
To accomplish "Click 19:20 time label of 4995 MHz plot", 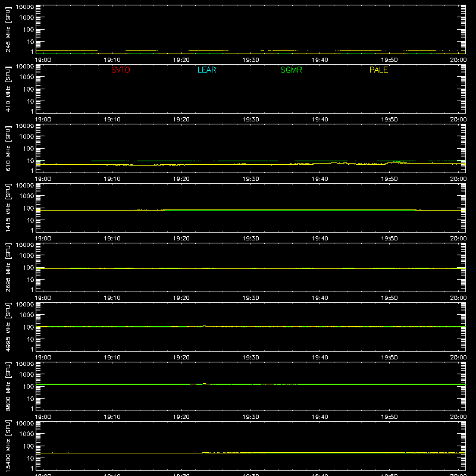I will (x=181, y=358).
